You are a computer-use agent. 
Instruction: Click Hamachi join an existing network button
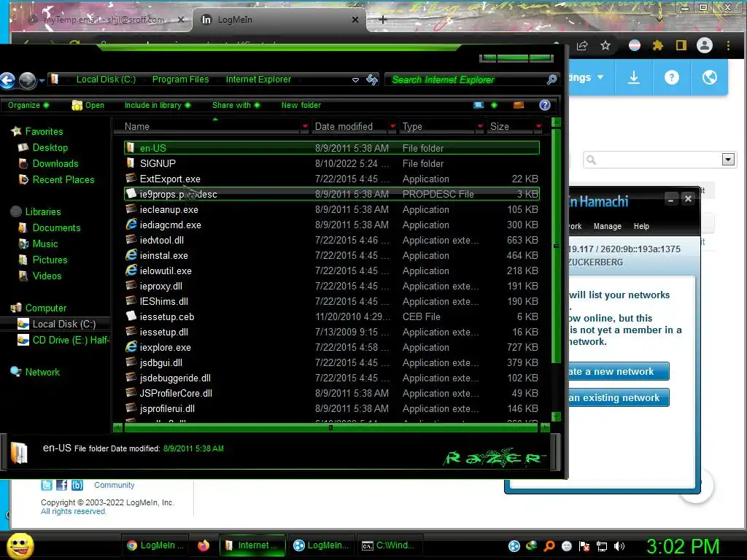(x=619, y=397)
